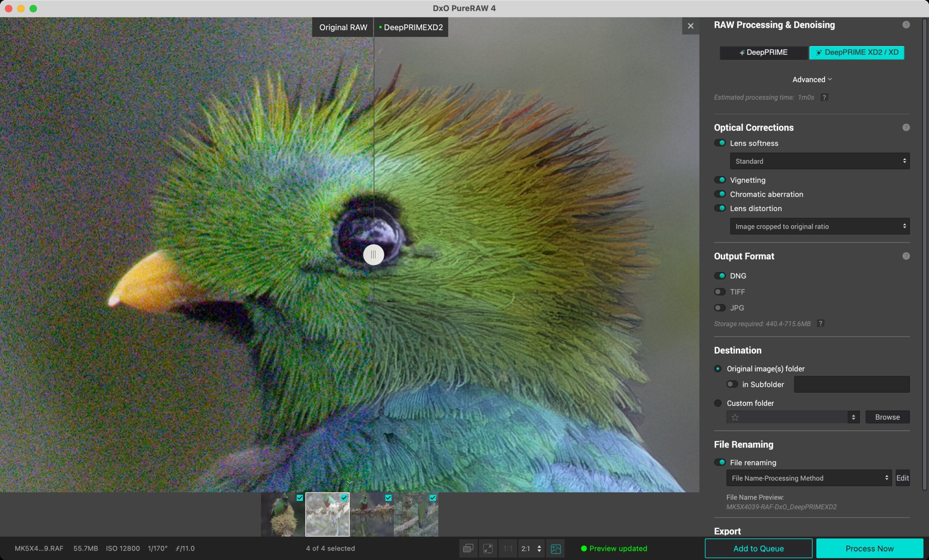Open the Output Format help icon
The image size is (929, 560).
[x=906, y=256]
